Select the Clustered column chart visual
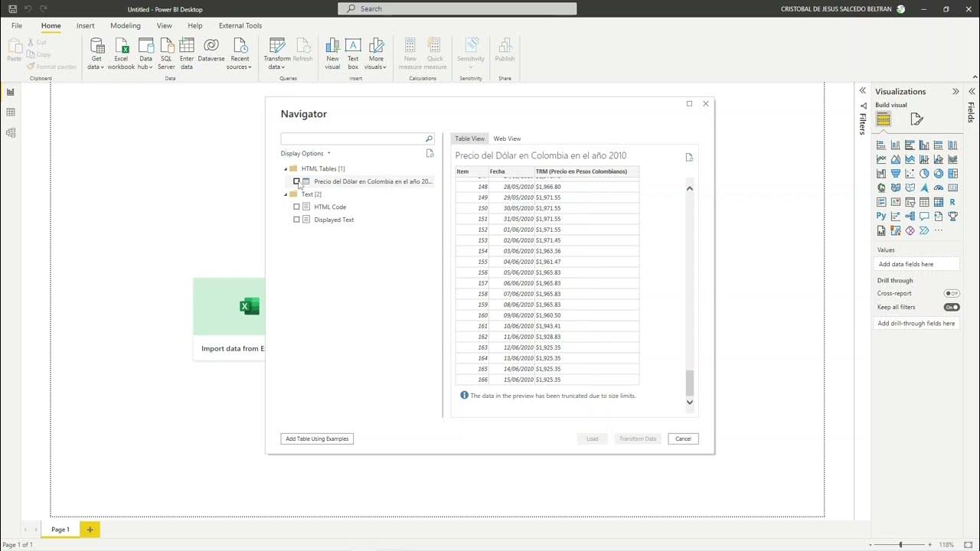The width and height of the screenshot is (980, 551). 924,145
